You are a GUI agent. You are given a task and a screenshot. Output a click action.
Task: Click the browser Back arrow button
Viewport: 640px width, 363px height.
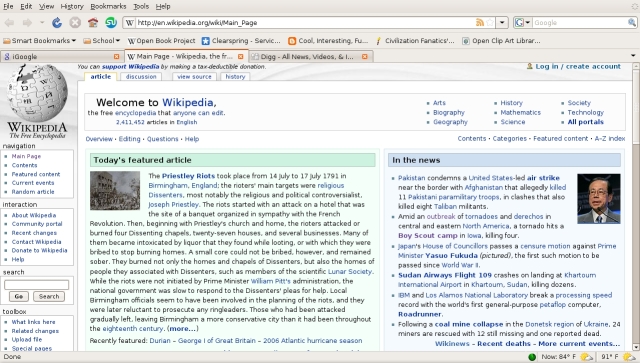[x=10, y=23]
